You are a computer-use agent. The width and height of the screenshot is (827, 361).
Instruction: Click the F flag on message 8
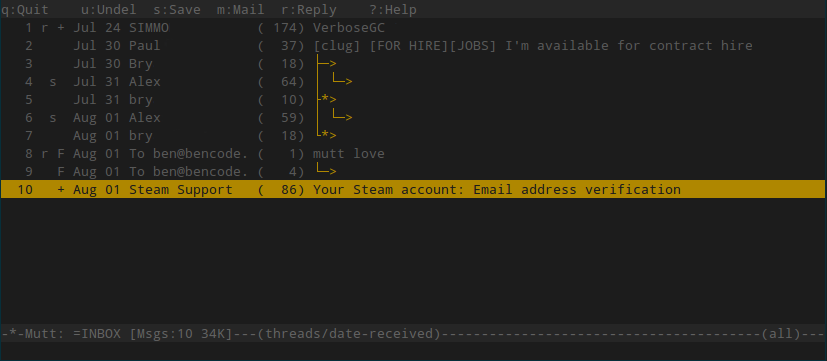[61, 154]
